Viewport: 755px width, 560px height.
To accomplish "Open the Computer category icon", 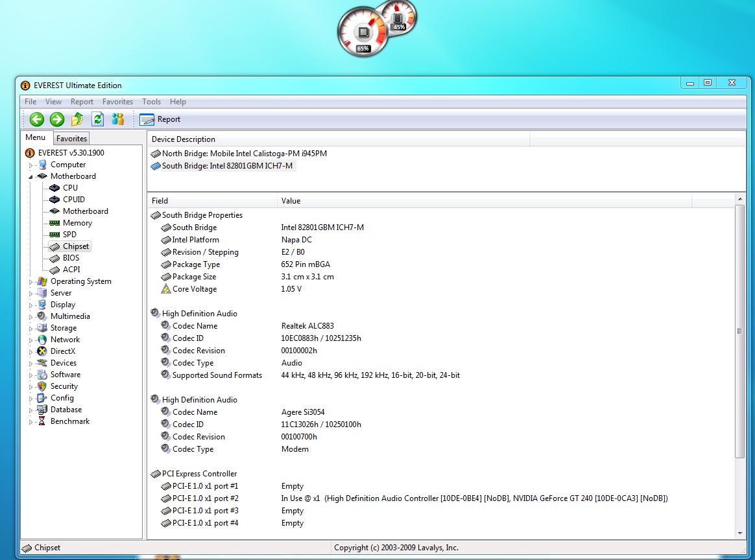I will click(x=42, y=165).
